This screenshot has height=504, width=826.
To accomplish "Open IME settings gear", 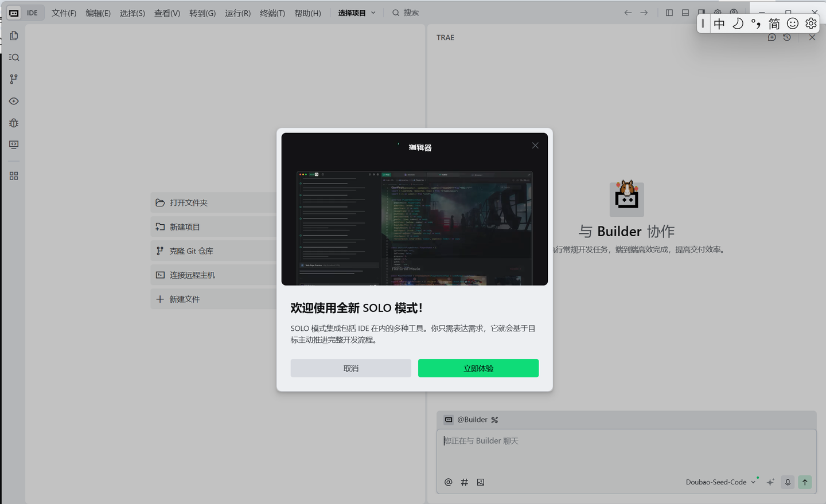I will [x=811, y=24].
